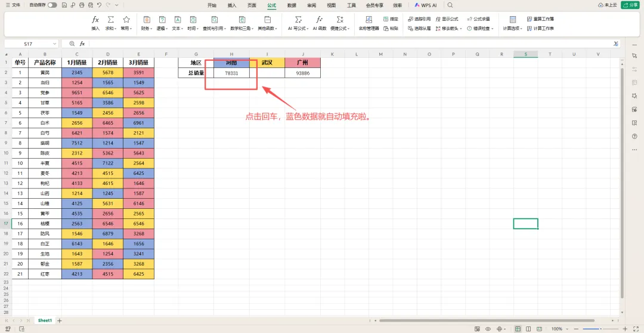Open the 文本 text functions dropdown
This screenshot has width=644, height=333.
coord(178,23)
